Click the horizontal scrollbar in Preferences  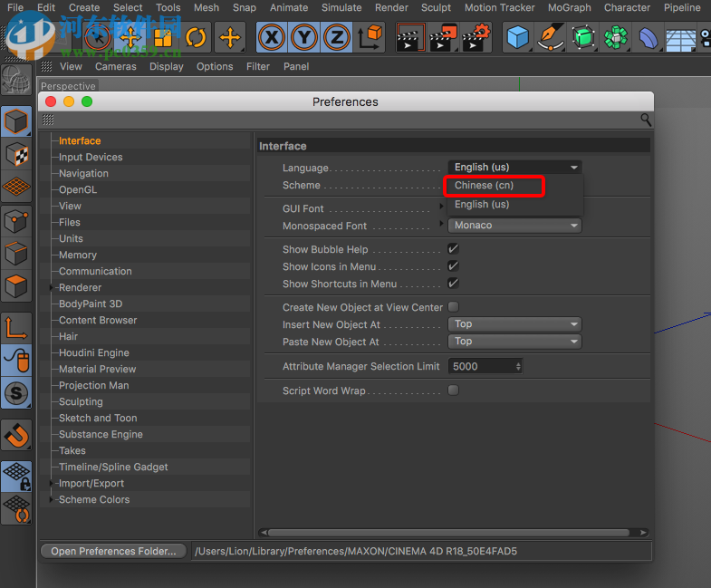tap(448, 533)
